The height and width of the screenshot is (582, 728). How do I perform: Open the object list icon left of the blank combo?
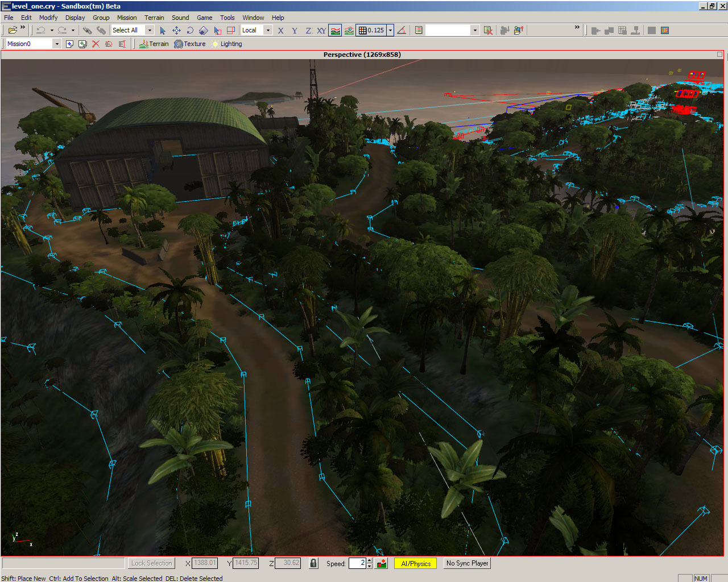click(x=419, y=30)
